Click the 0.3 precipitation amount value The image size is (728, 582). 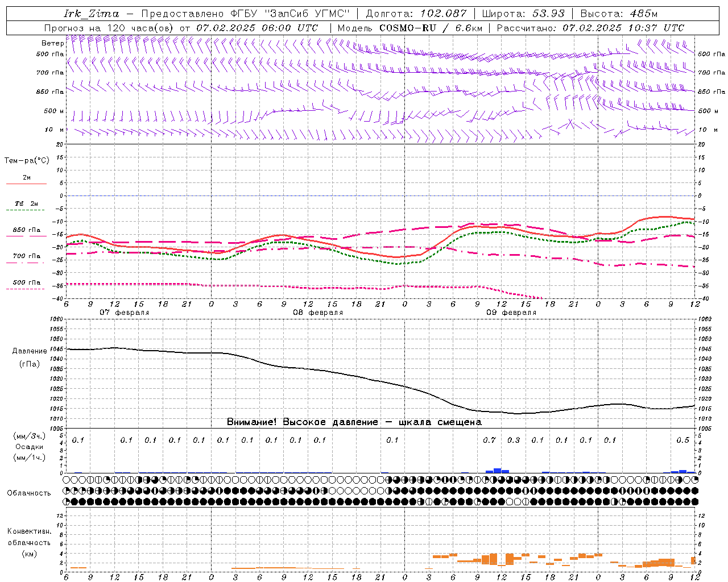coord(513,440)
